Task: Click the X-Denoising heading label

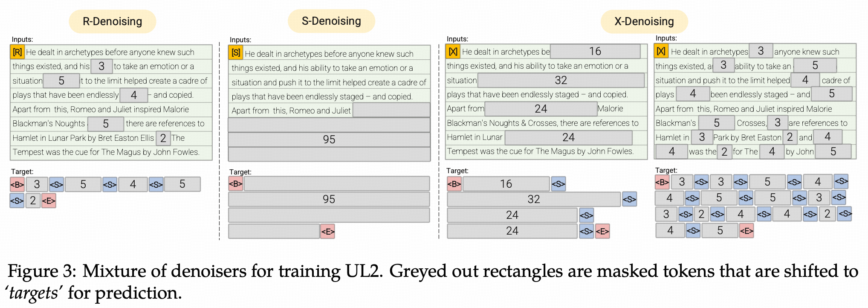Action: [x=644, y=21]
